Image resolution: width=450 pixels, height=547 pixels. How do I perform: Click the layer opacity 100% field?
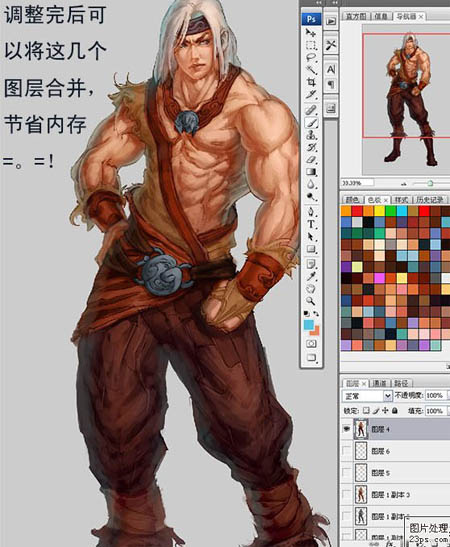pos(435,396)
